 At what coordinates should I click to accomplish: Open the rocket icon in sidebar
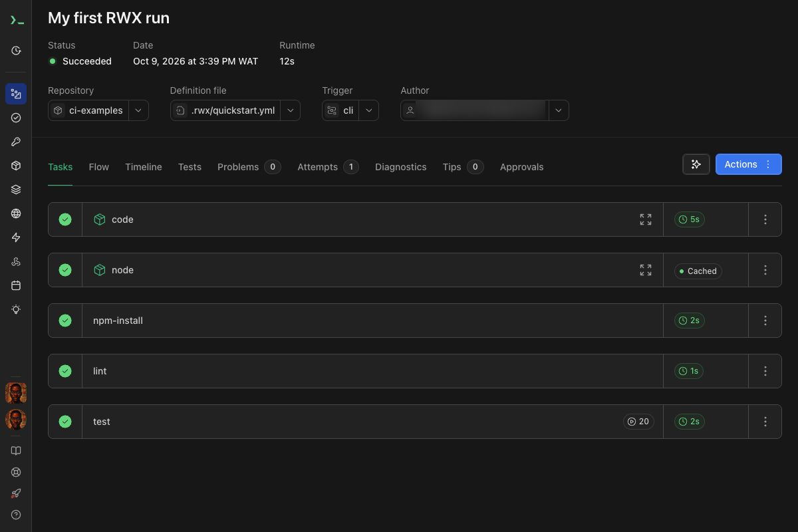[x=16, y=493]
